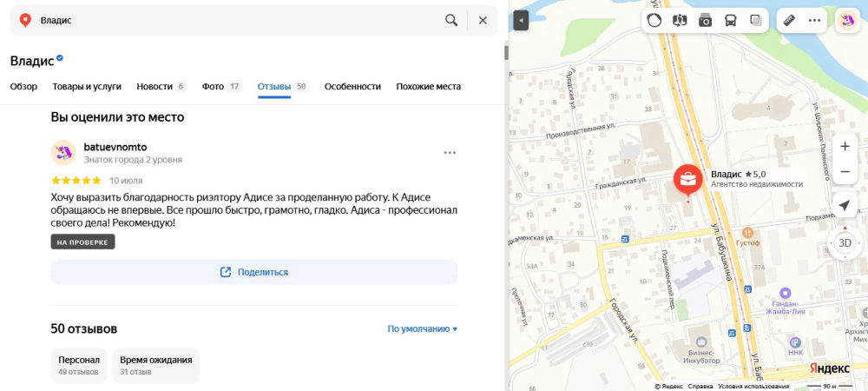Open the Особенности tab
868x391 pixels.
coord(352,86)
